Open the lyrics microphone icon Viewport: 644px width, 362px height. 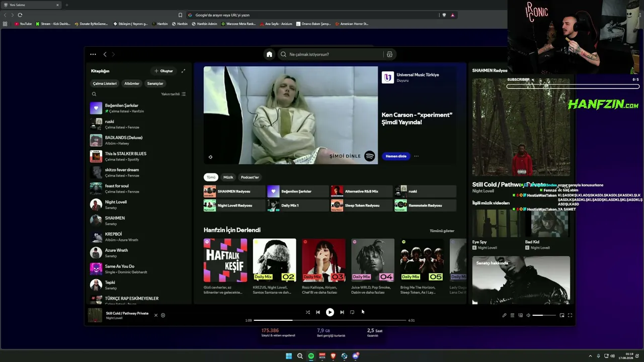pos(504,315)
